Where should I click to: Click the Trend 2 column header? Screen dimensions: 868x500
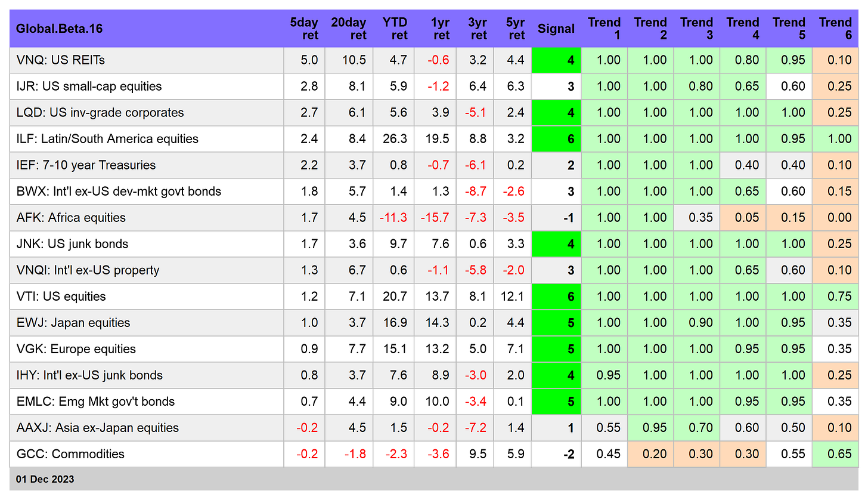pyautogui.click(x=650, y=29)
